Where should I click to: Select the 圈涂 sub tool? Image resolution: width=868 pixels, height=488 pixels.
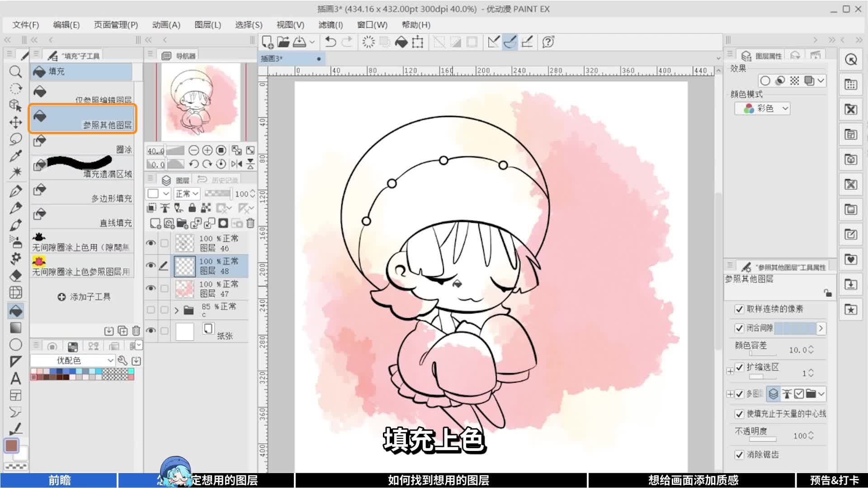pyautogui.click(x=82, y=144)
